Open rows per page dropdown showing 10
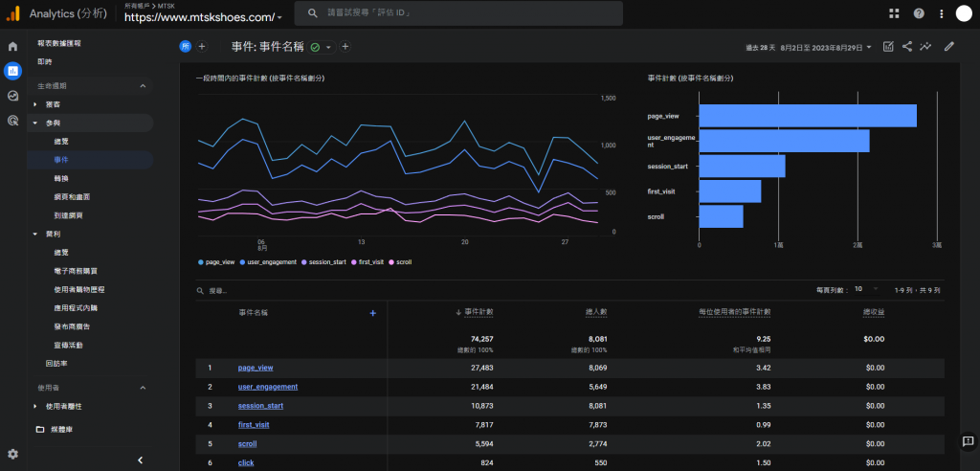Screen dimensions: 980x471 865,289
